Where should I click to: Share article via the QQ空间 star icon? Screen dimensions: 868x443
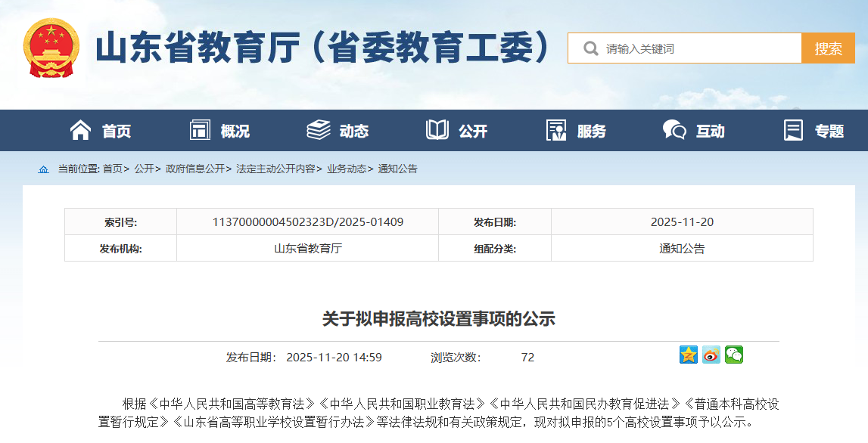click(688, 355)
